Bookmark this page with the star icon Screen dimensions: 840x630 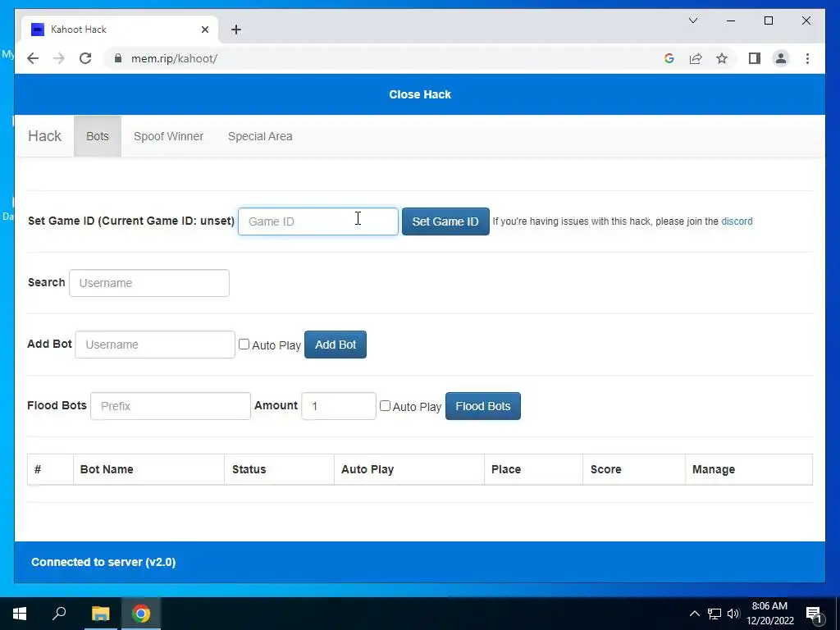click(x=722, y=58)
